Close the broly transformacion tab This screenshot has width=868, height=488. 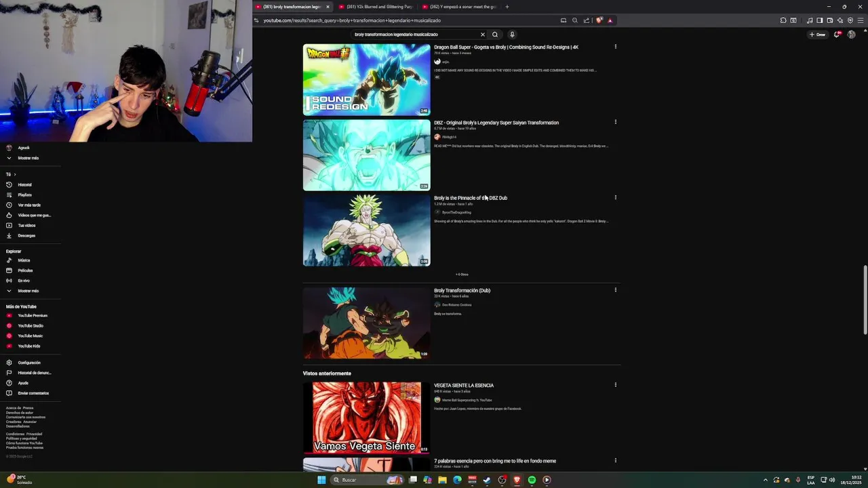(328, 7)
